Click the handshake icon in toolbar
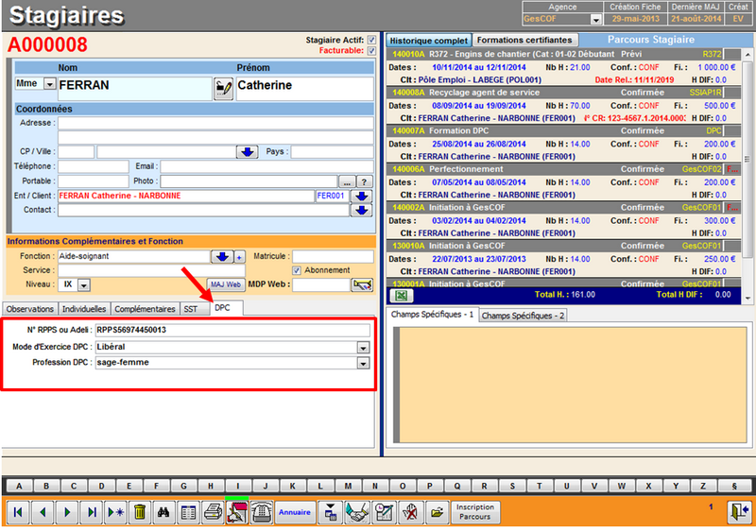Screen dimensions: 756x532 (x=358, y=511)
